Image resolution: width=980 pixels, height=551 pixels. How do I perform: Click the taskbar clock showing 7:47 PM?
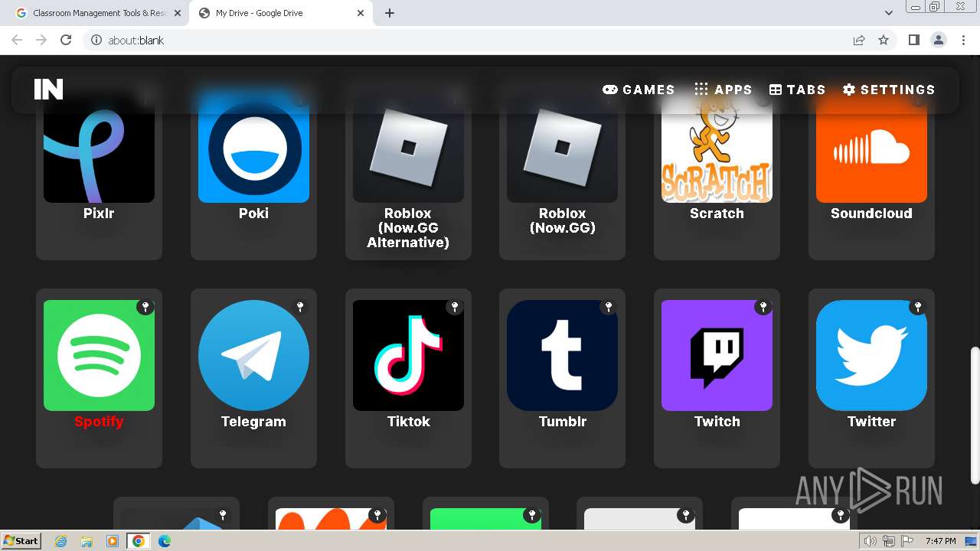pyautogui.click(x=940, y=541)
